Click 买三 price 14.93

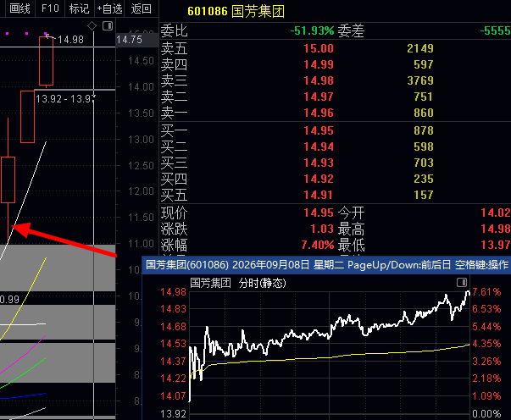point(319,163)
